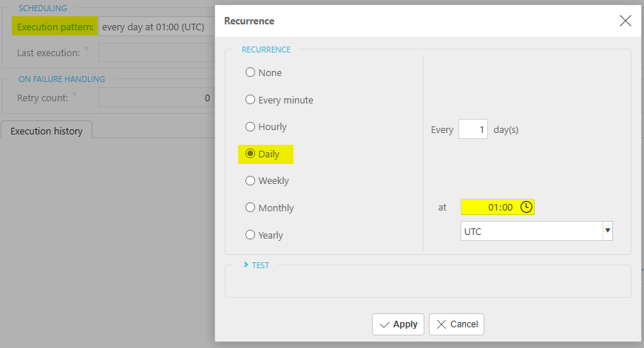Select the Monthly radio button
The width and height of the screenshot is (644, 348).
pos(250,208)
